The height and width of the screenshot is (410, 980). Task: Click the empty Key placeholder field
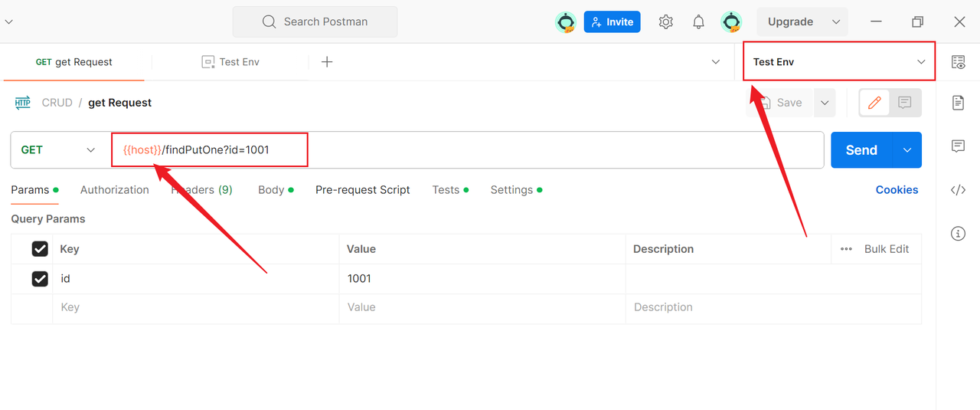(x=196, y=307)
